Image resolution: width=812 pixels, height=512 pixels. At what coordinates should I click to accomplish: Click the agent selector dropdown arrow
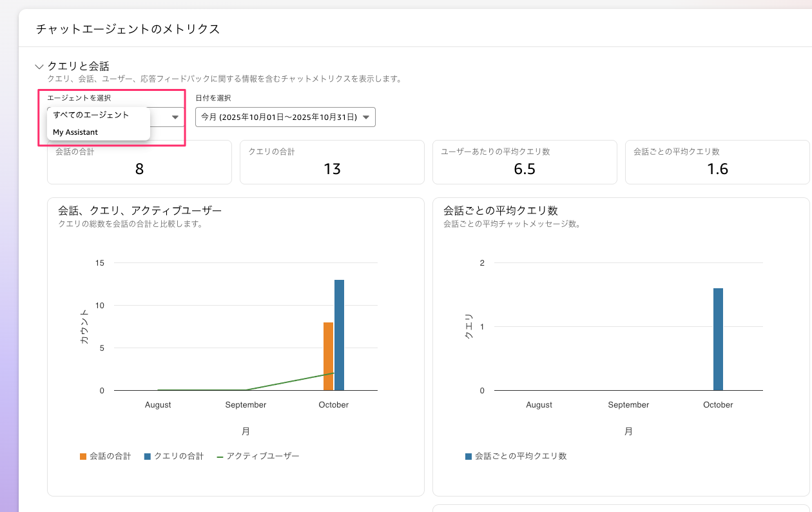click(x=175, y=117)
